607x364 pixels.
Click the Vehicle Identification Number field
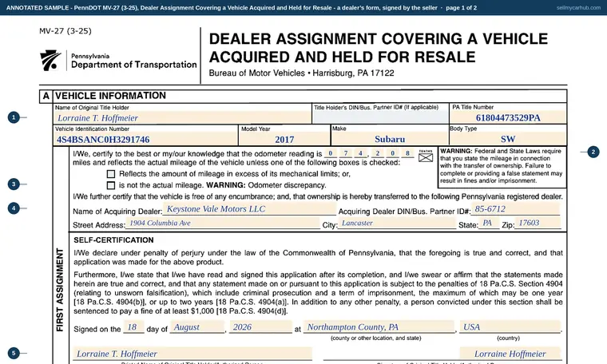(145, 139)
